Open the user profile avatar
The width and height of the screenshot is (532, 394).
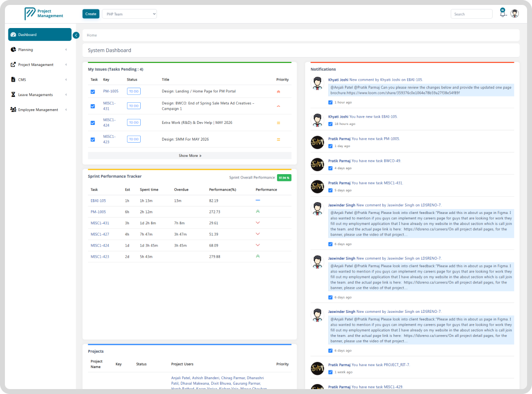click(x=515, y=14)
